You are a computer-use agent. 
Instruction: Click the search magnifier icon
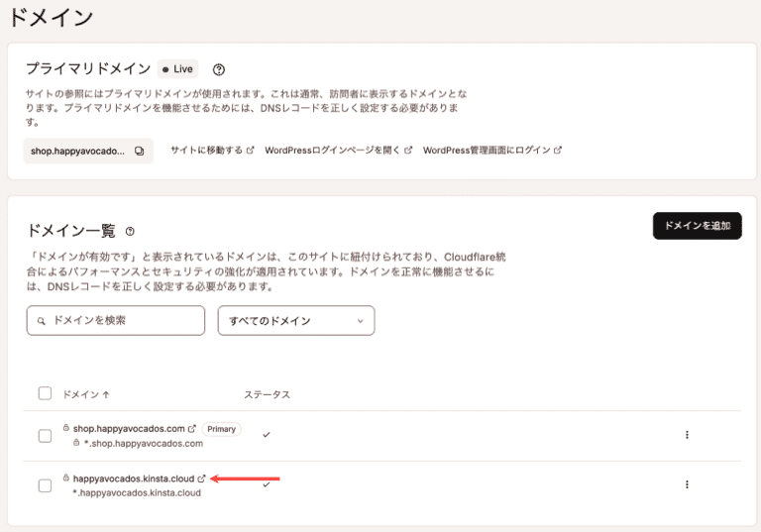point(42,321)
